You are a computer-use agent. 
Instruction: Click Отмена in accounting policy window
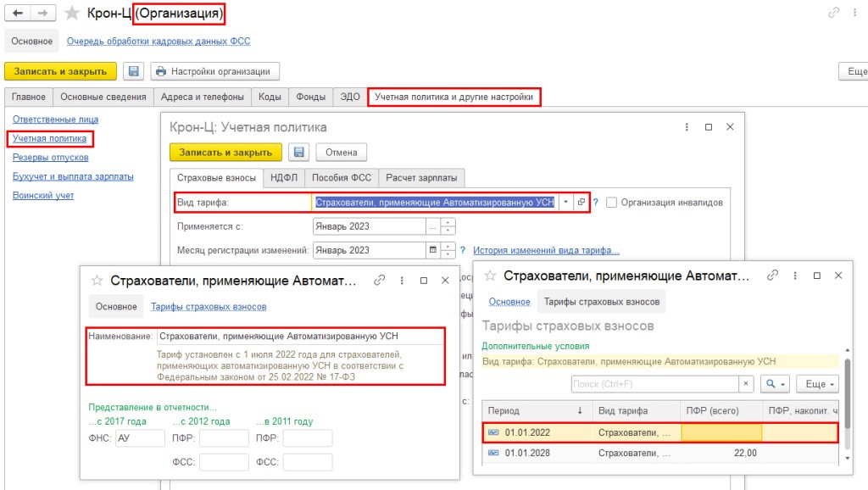coord(341,153)
